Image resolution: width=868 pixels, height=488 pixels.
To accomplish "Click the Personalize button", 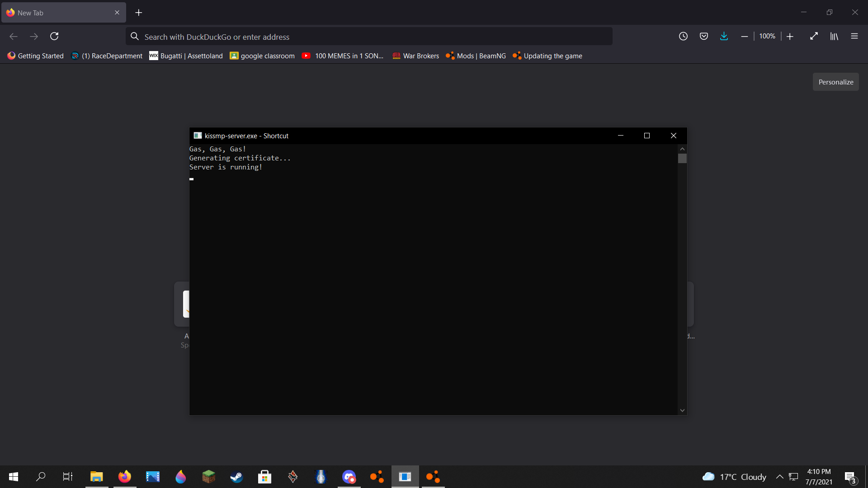I will point(835,82).
